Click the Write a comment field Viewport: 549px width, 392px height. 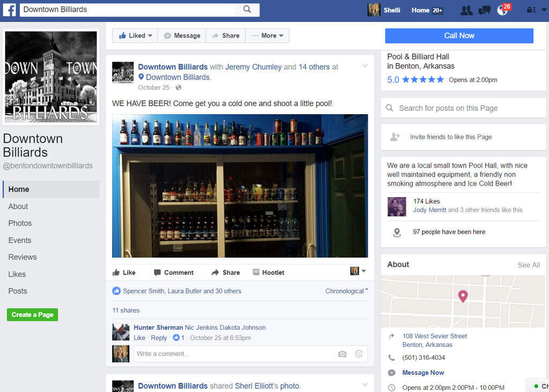pos(231,354)
